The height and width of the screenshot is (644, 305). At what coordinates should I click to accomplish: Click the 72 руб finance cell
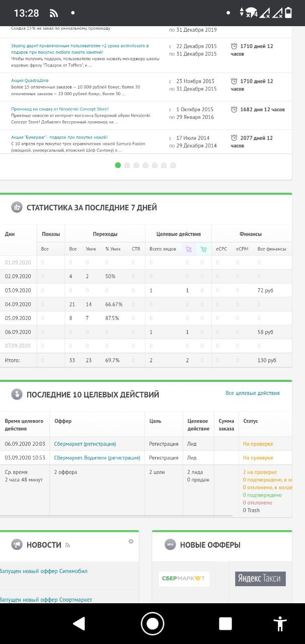[x=265, y=290]
